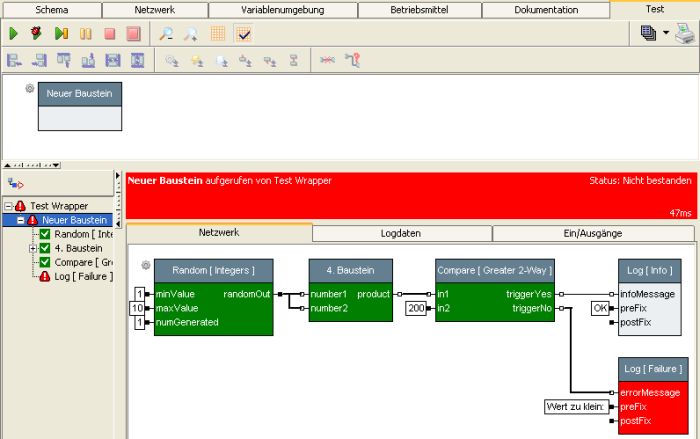This screenshot has width=700, height=439.
Task: Open dropdown arrow next to stacked pages icon
Action: [666, 33]
